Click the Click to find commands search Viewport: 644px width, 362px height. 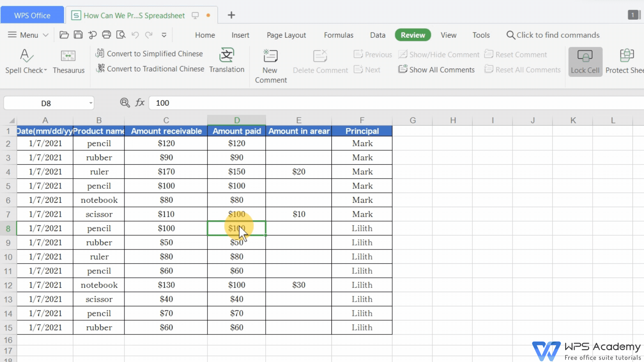(553, 35)
